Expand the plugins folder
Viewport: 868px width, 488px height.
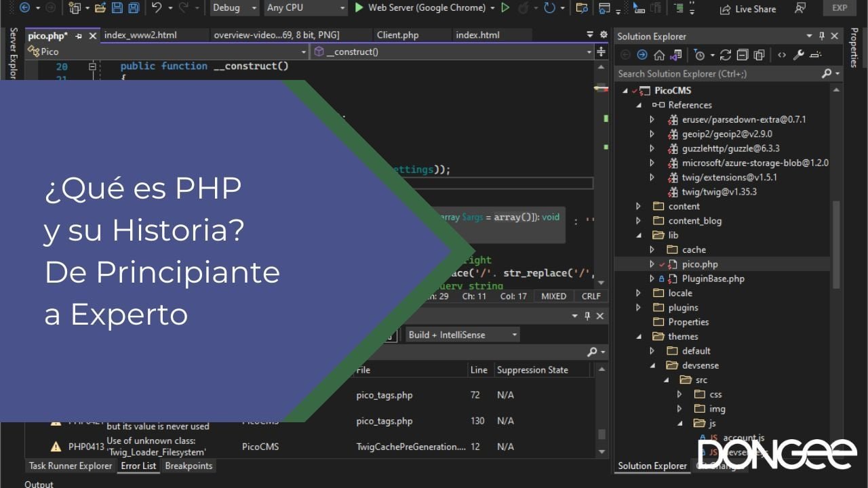click(x=638, y=307)
